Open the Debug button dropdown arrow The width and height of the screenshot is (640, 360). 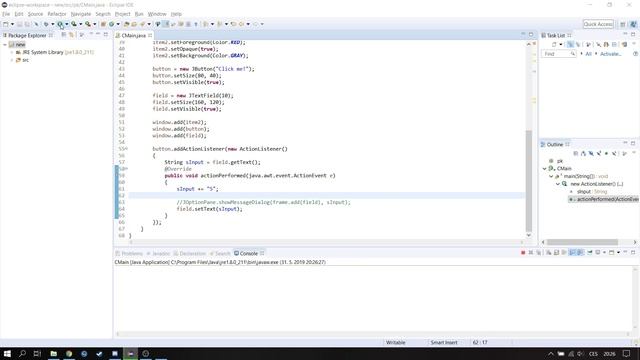pos(52,24)
